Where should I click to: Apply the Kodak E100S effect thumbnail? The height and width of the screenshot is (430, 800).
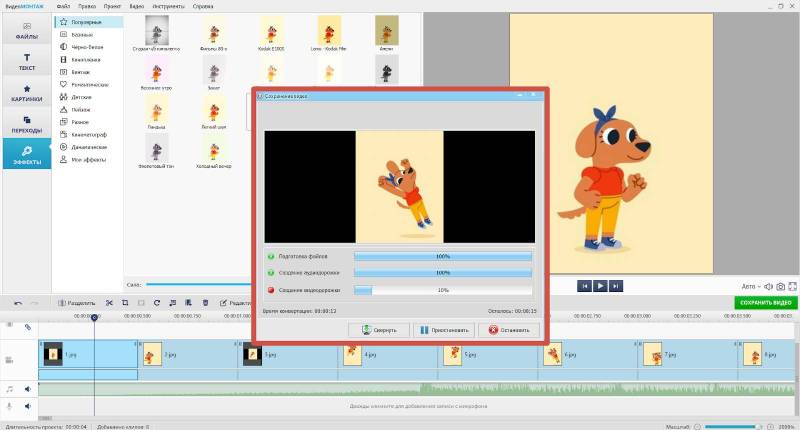point(271,30)
